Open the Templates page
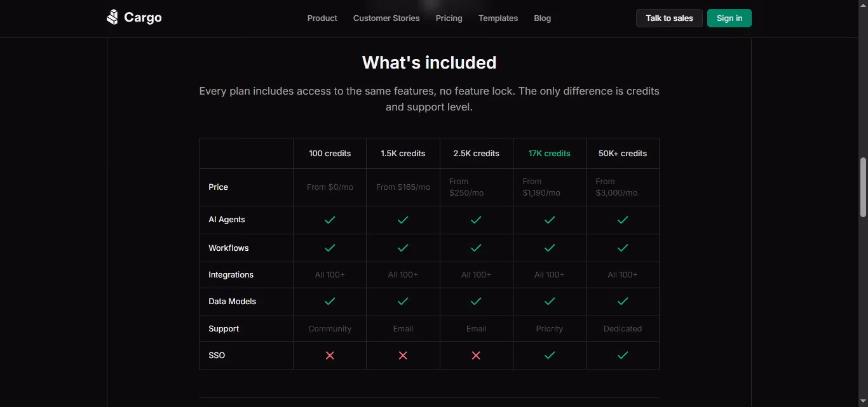This screenshot has height=407, width=868. [498, 18]
